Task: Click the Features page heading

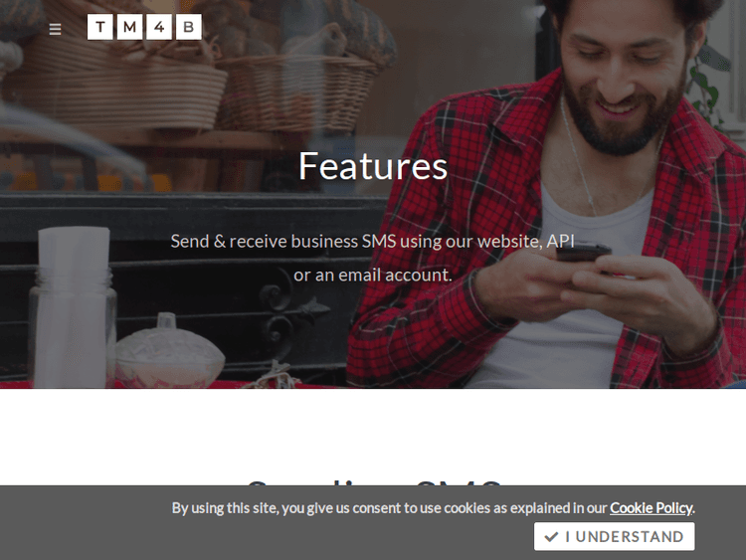Action: coord(373,166)
